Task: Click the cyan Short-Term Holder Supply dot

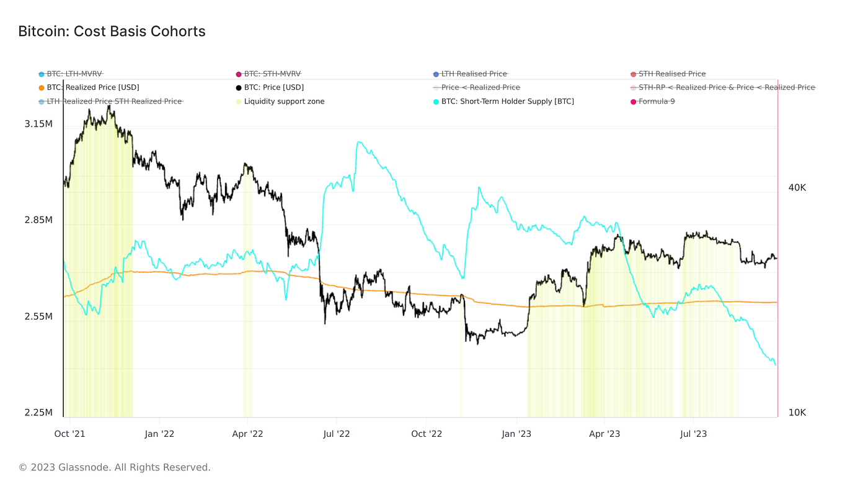Action: pyautogui.click(x=436, y=101)
